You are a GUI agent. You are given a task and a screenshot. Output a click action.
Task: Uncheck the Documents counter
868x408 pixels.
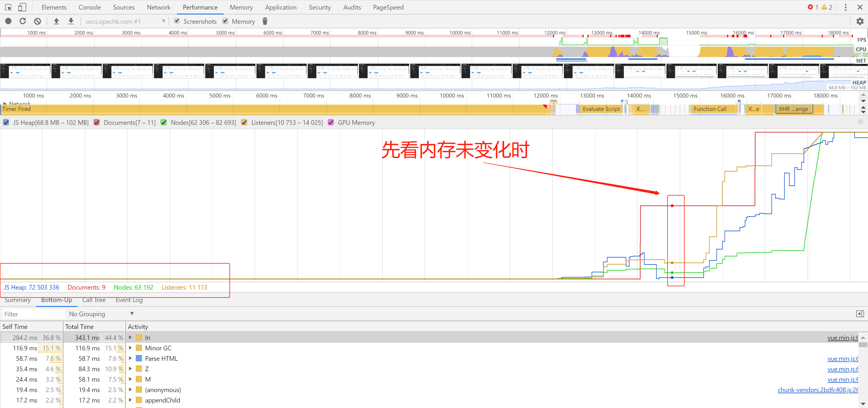[x=97, y=122]
